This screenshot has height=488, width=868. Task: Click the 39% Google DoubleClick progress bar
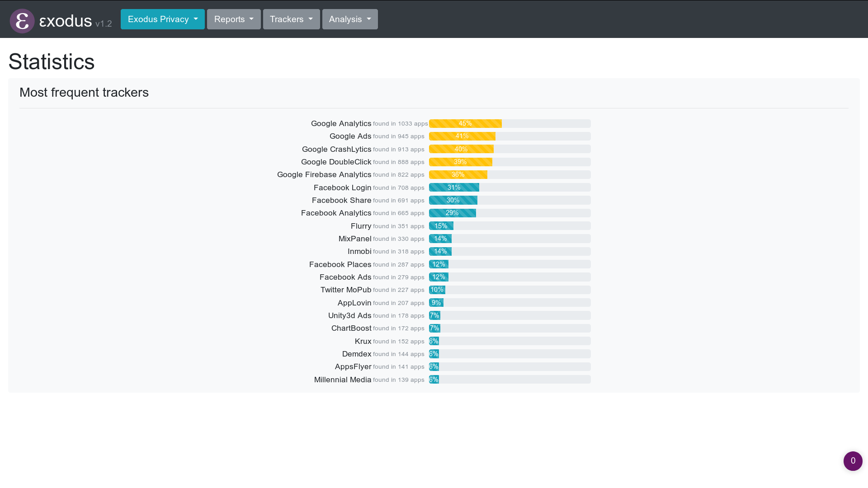(x=460, y=162)
